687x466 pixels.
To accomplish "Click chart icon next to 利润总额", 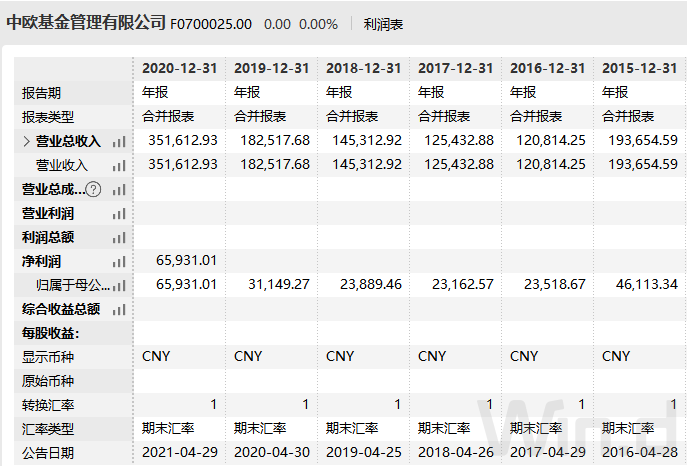I will pyautogui.click(x=119, y=238).
